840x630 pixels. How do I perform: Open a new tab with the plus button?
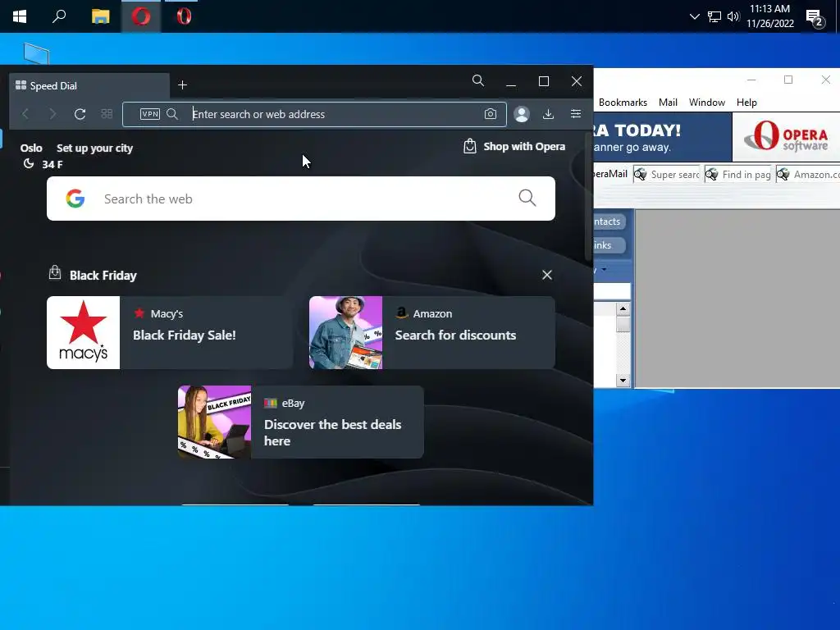coord(182,84)
